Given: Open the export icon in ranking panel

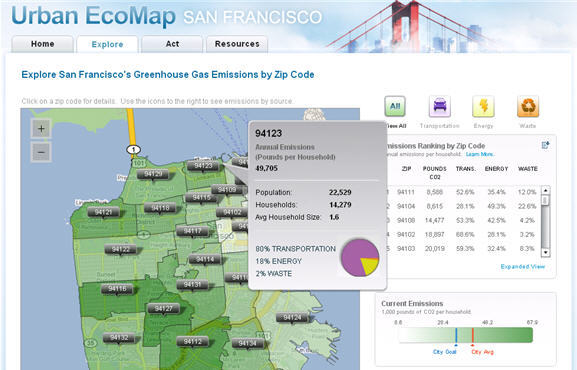Looking at the screenshot, I should point(545,145).
